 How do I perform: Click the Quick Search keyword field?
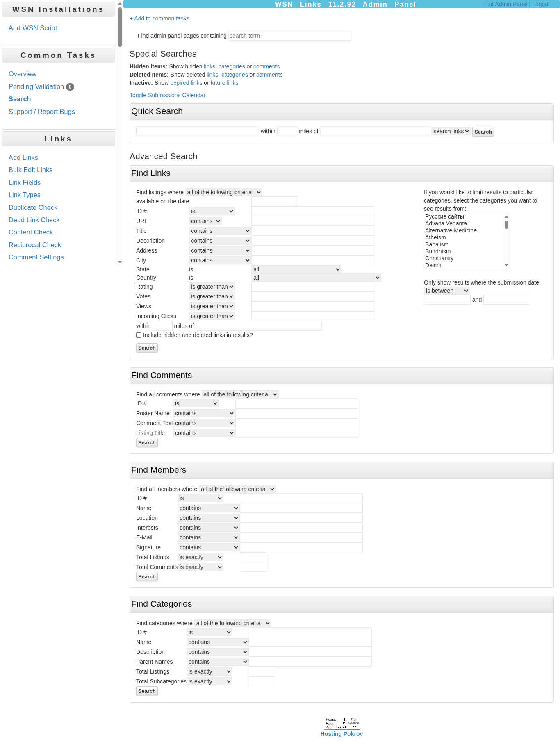[197, 131]
